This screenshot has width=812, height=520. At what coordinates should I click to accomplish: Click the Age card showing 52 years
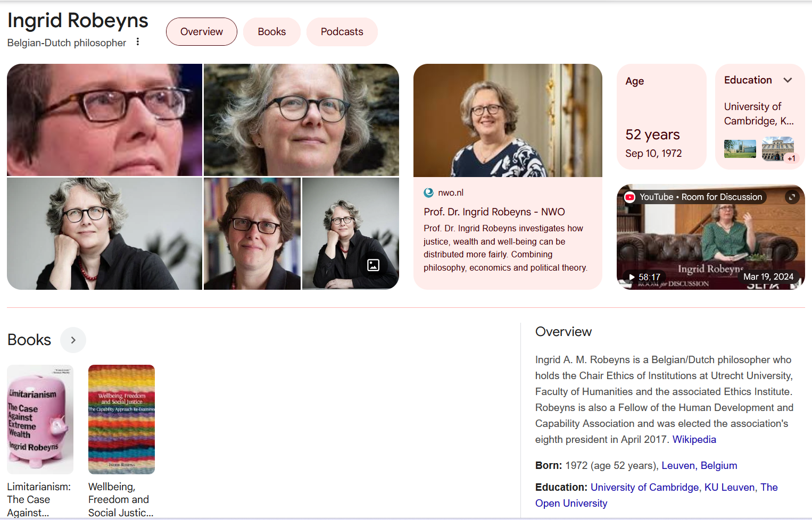[661, 117]
